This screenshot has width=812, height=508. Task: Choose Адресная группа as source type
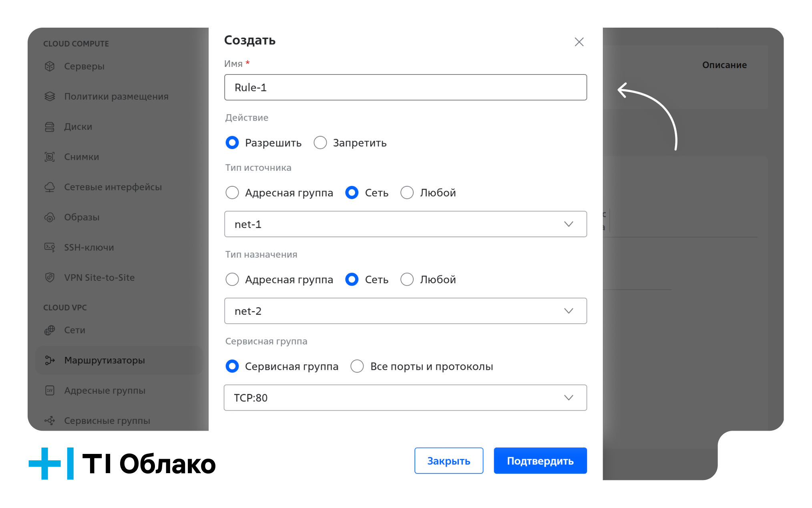tap(232, 193)
